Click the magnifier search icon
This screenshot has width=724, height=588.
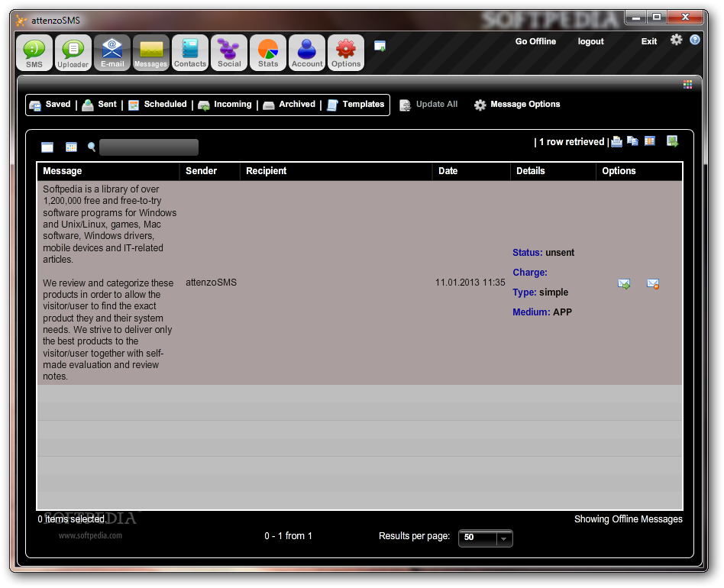(x=92, y=147)
